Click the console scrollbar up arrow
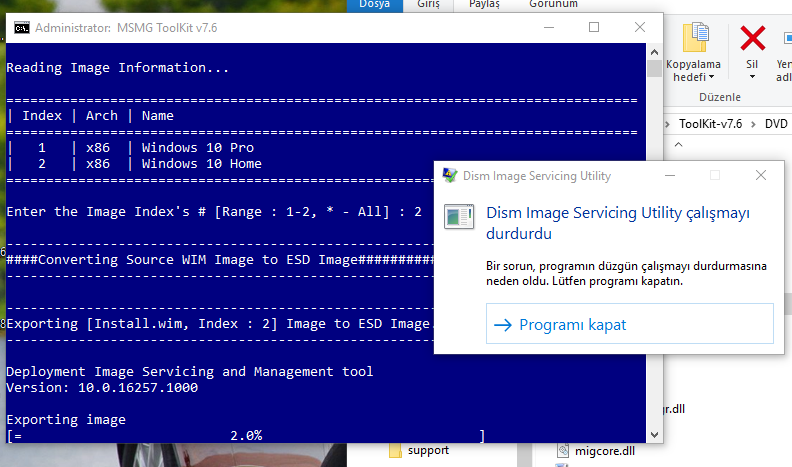The width and height of the screenshot is (792, 467). (654, 52)
